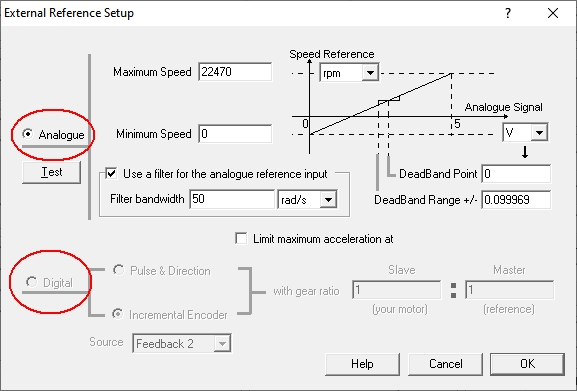This screenshot has height=391, width=577.
Task: Open the Feedback 2 source dropdown
Action: click(182, 344)
